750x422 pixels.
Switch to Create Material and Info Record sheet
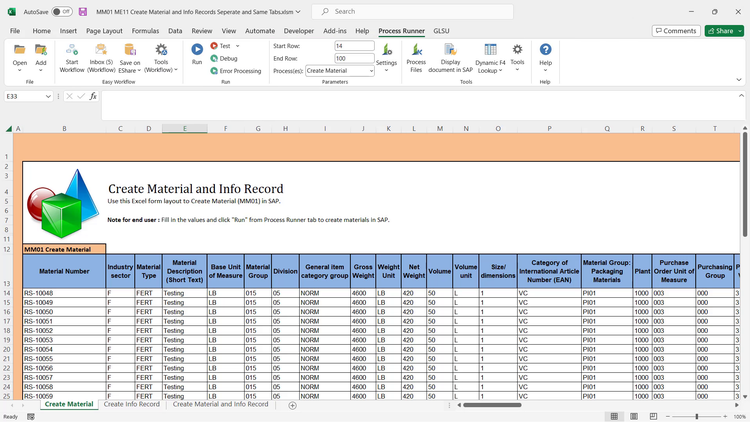tap(221, 404)
